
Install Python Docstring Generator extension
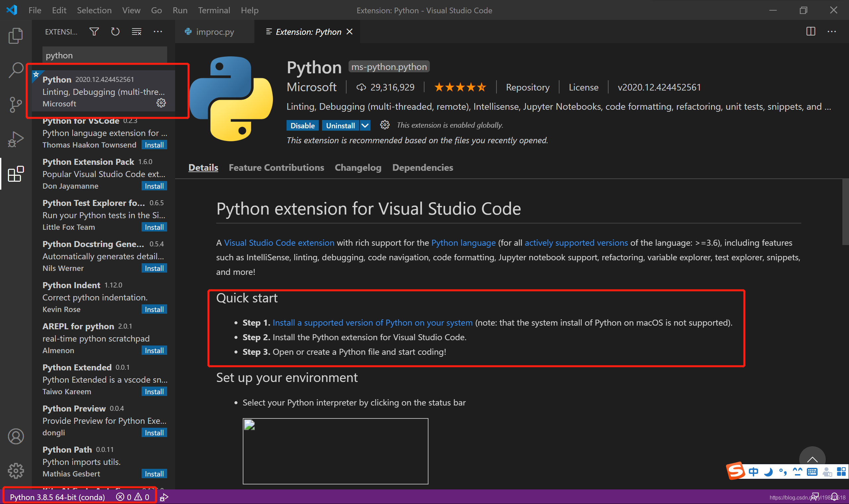point(154,268)
